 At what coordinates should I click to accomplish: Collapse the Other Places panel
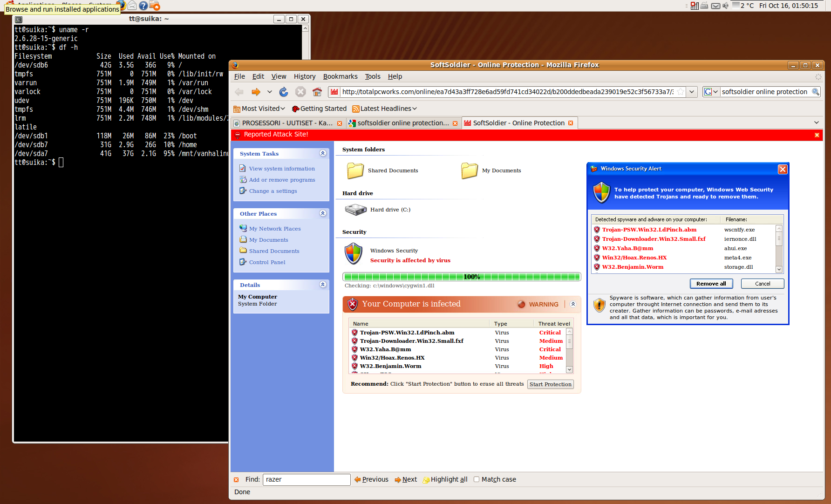pos(323,213)
